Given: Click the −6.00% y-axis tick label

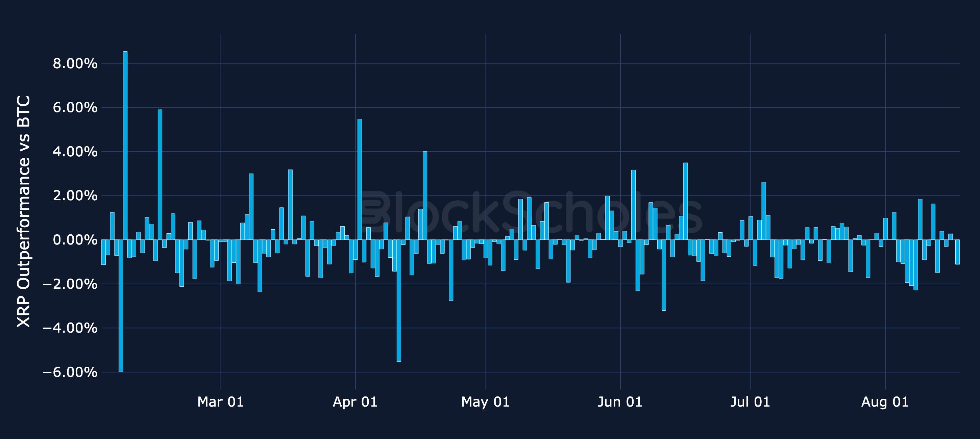Looking at the screenshot, I should coord(70,372).
